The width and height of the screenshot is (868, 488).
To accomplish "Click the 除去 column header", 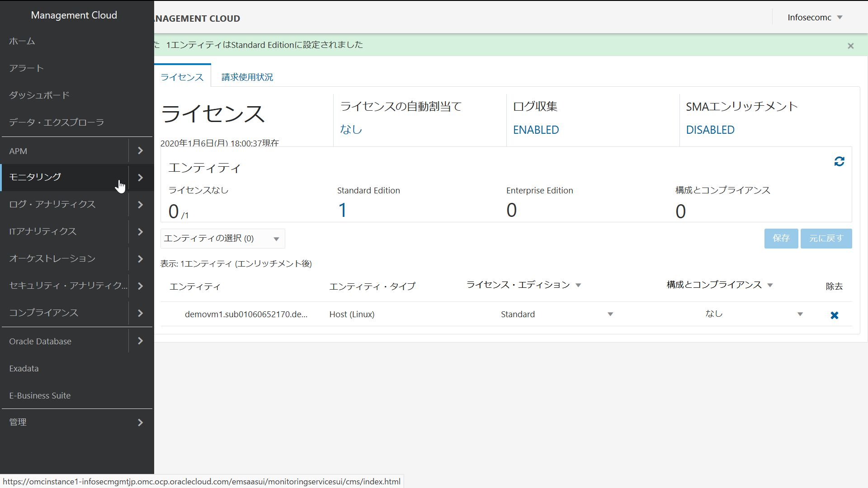I will (x=834, y=286).
